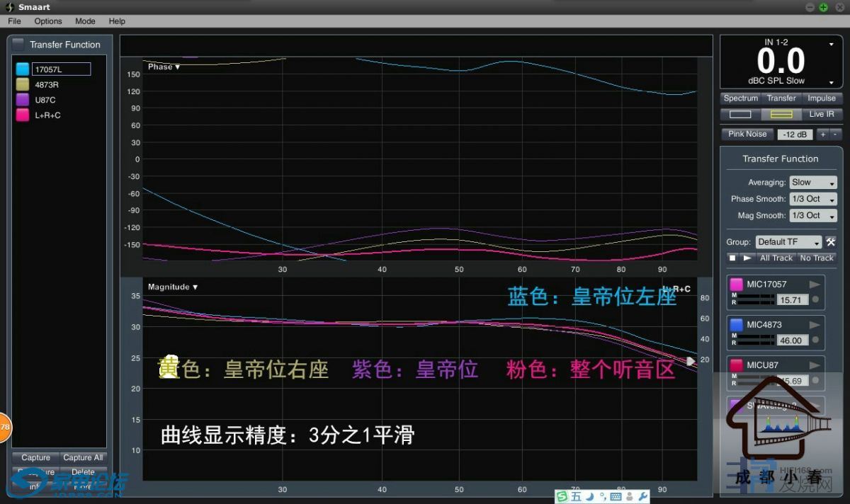Click the Capture All button
The height and width of the screenshot is (504, 850).
click(83, 457)
